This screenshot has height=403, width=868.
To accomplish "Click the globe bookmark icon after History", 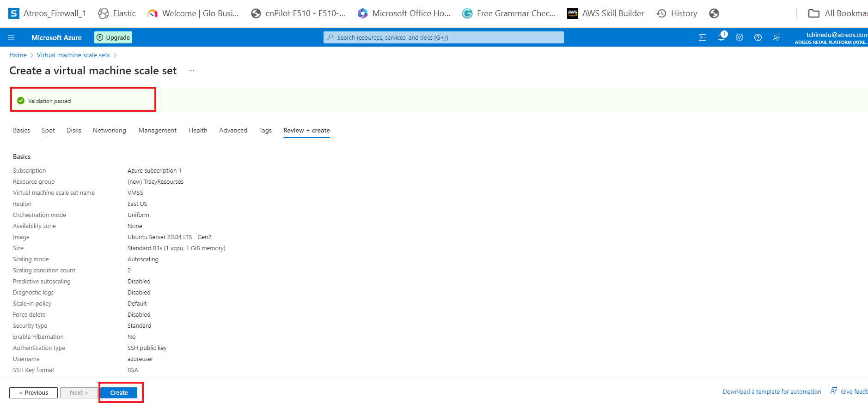I will click(714, 13).
